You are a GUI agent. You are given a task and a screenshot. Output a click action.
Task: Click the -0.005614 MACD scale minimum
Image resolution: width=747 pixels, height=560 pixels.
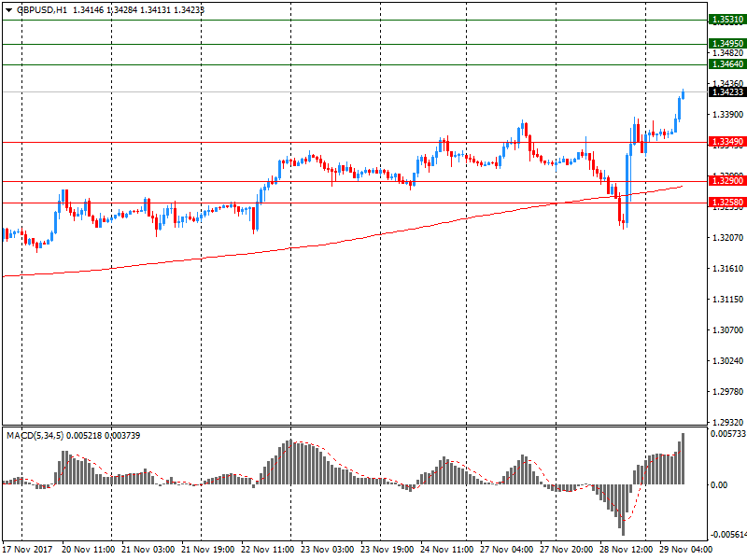727,534
